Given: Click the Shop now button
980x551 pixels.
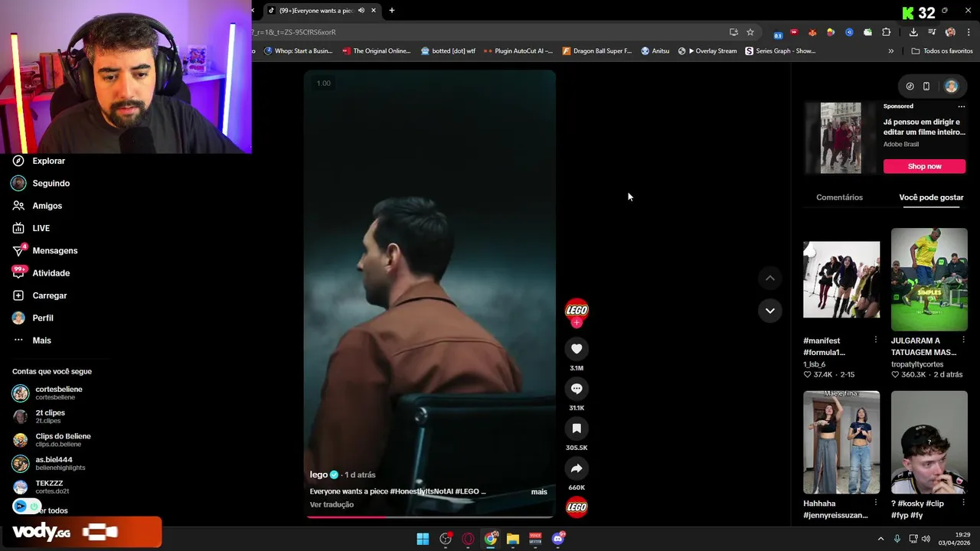Looking at the screenshot, I should click(924, 166).
